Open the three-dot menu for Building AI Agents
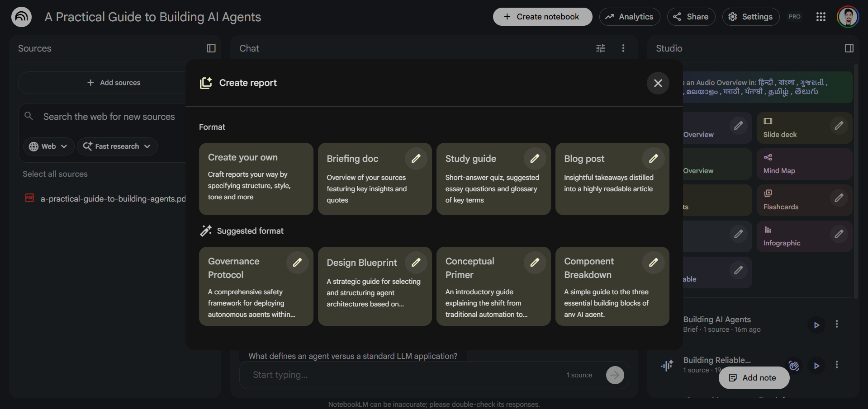Screen dimensions: 868x409 tap(836, 324)
